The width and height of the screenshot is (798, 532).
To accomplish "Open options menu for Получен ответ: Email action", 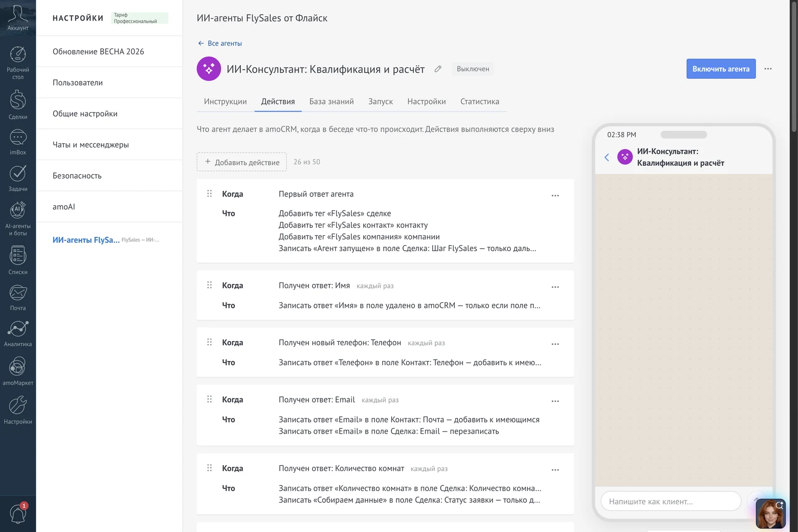I will point(555,401).
